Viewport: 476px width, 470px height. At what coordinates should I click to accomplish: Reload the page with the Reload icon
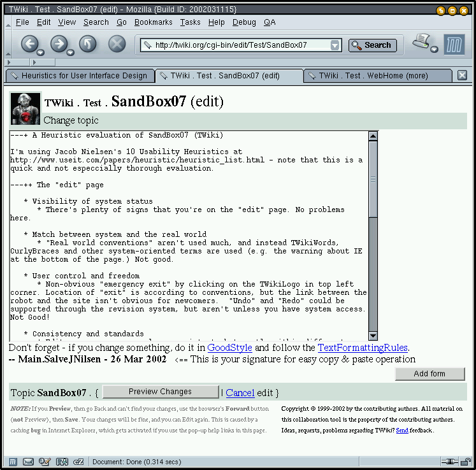pyautogui.click(x=88, y=44)
